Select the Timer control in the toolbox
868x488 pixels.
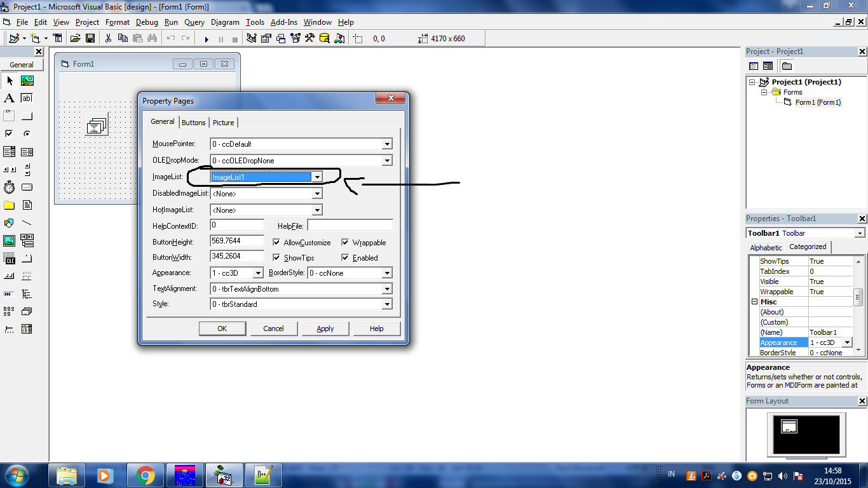[x=10, y=187]
